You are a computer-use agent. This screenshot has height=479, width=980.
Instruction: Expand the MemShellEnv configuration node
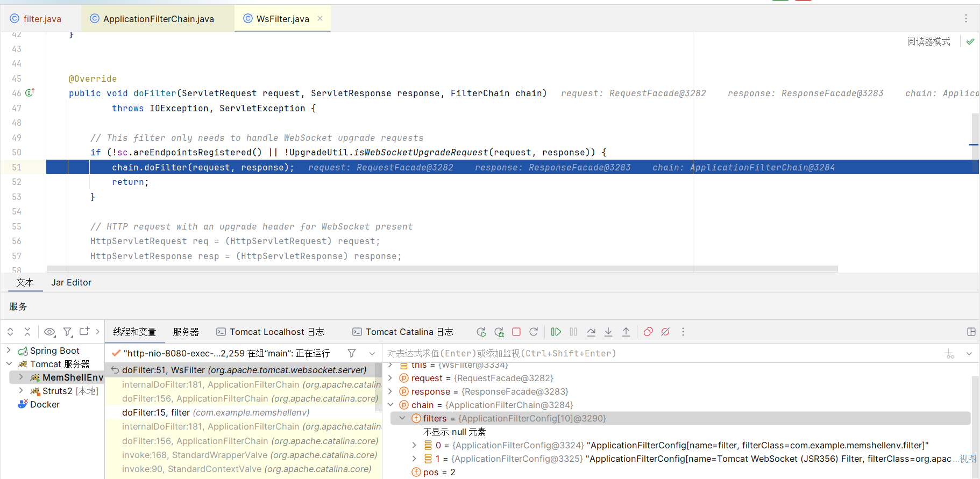(x=21, y=377)
